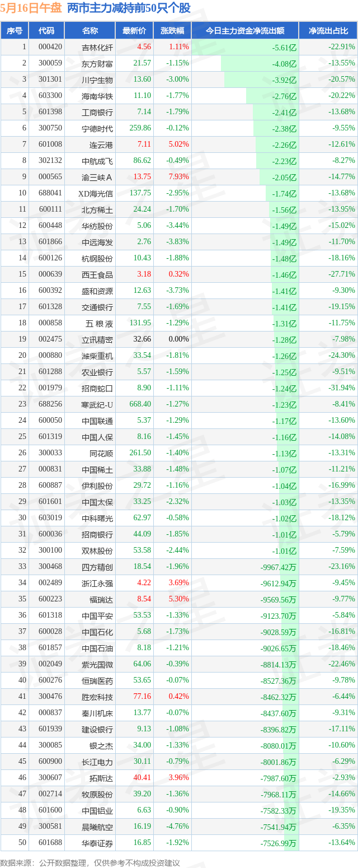
Task: Click stock code 301301
Action: coord(50,80)
